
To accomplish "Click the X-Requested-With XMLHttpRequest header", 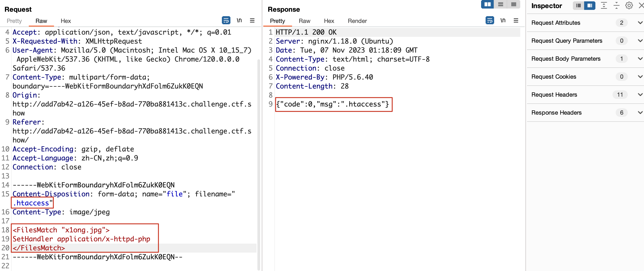I will coord(77,41).
